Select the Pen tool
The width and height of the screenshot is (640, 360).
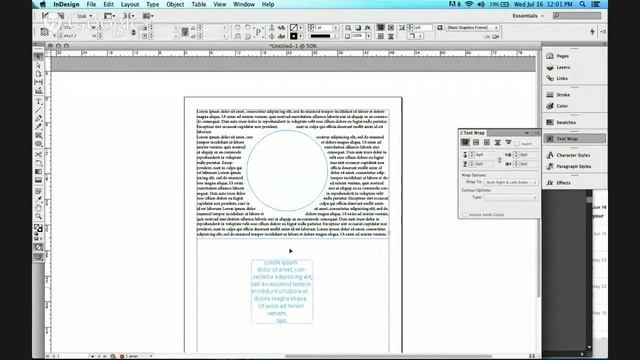pyautogui.click(x=38, y=118)
